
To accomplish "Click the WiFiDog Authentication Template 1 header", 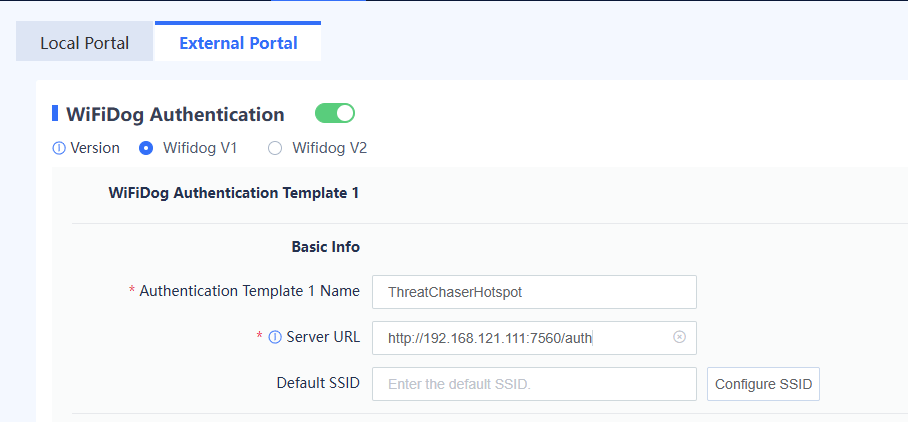I will 233,193.
